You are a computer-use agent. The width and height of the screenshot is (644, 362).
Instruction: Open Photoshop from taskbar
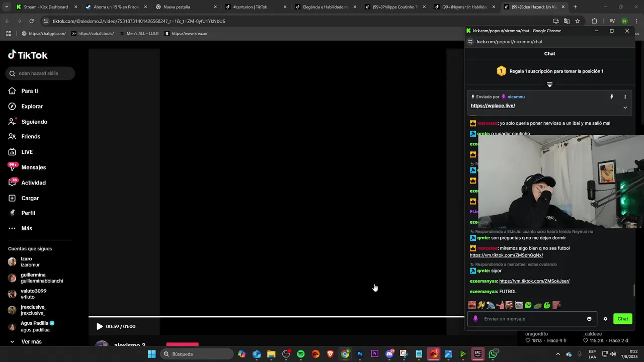(360, 354)
